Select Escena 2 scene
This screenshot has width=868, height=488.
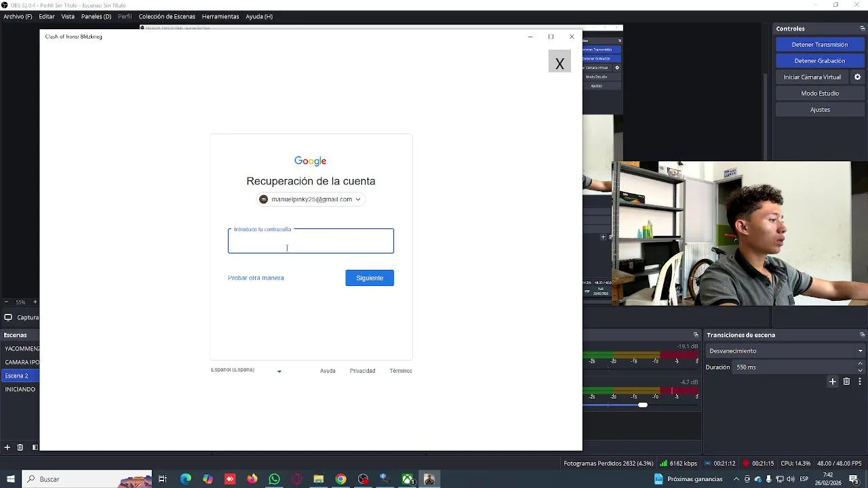(21, 375)
